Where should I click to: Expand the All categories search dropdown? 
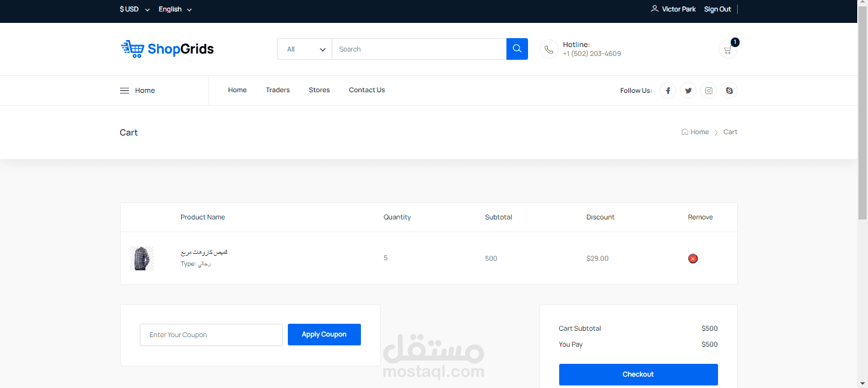point(305,49)
